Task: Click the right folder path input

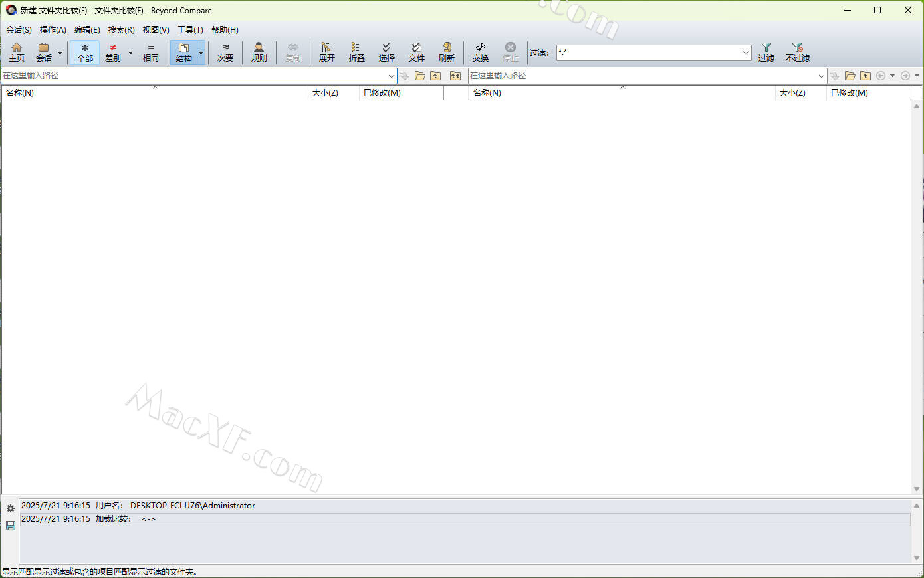Action: click(641, 76)
